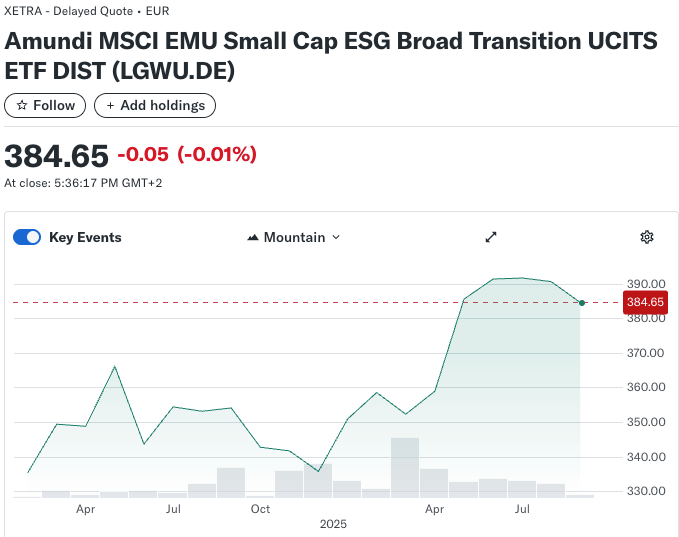Click the Add holdings button
Viewport: 679px width, 537px height.
tap(155, 105)
